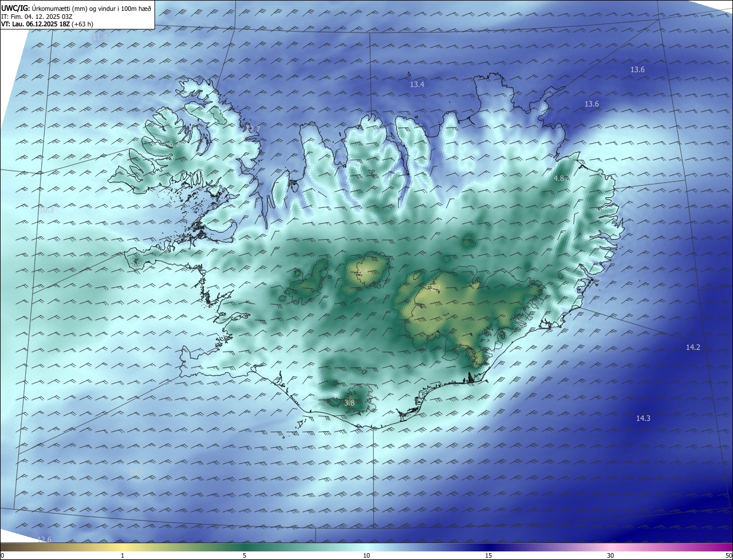The width and height of the screenshot is (733, 560).
Task: Click the 13.4 value north of Iceland
Action: click(x=417, y=84)
